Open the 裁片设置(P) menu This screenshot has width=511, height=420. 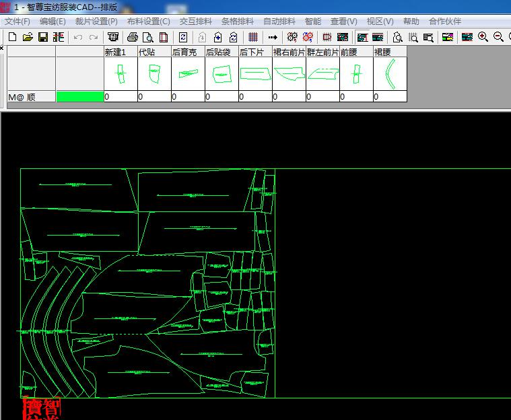(96, 22)
